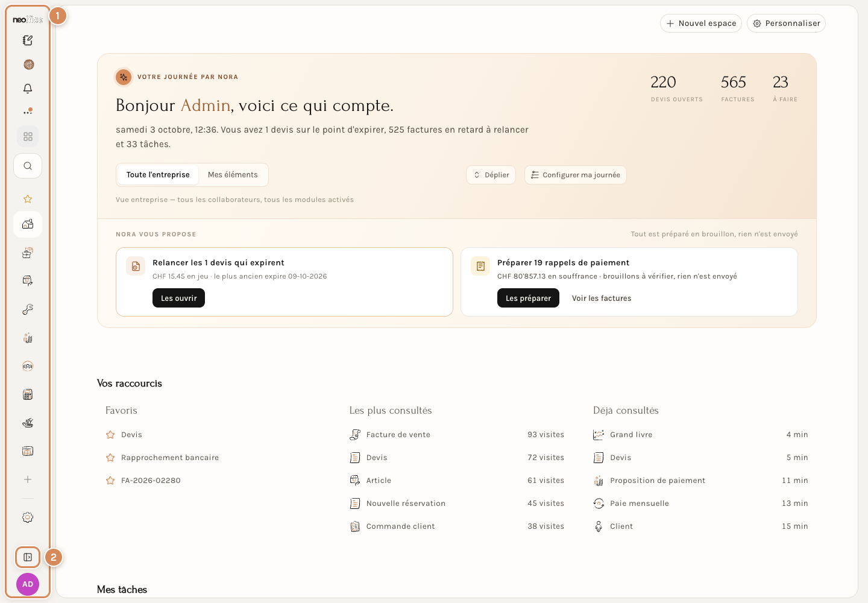Open "Facture de vente" with 93 visits
Screen dimensions: 868x603
pos(457,435)
